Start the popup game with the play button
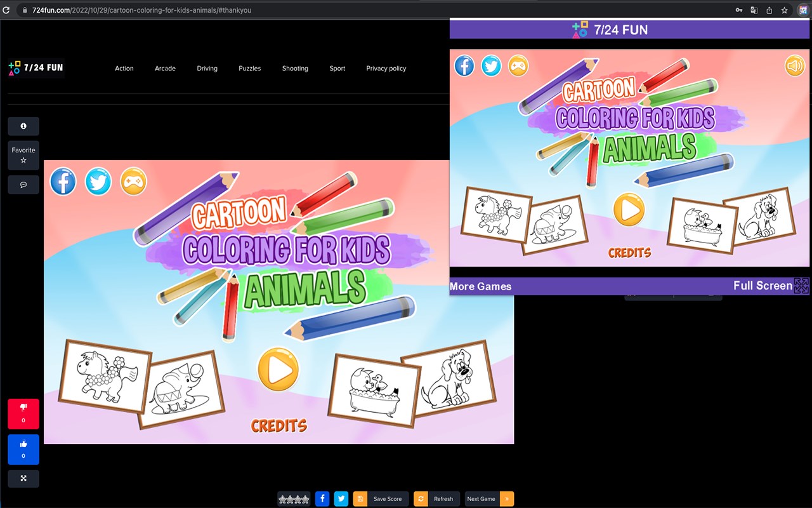 [629, 210]
